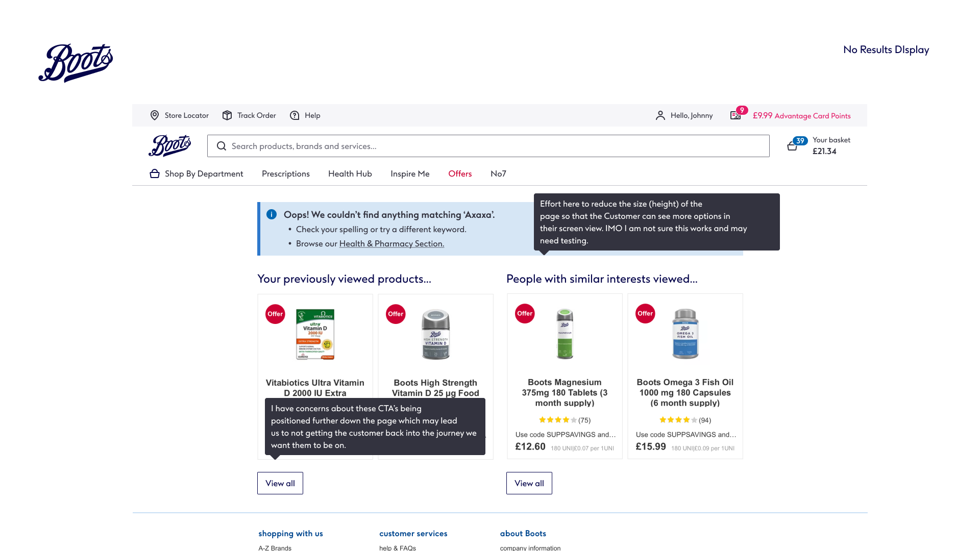This screenshot has width=980, height=551.
Task: Focus the search products input field
Action: 495,146
